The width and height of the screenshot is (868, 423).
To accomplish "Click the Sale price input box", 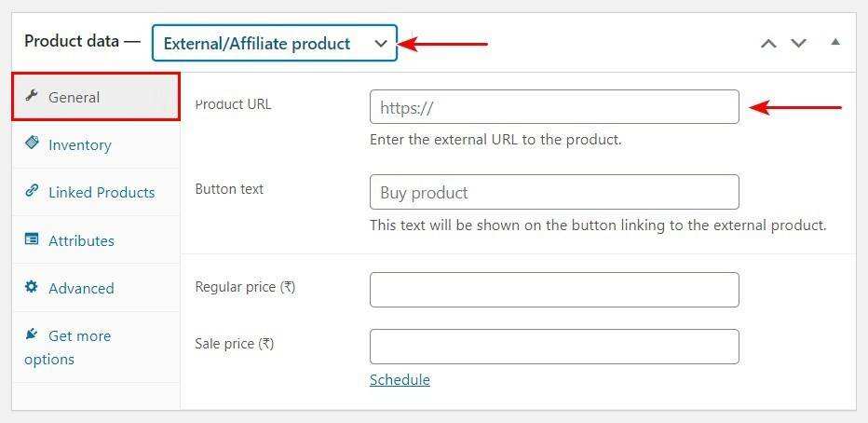I will click(x=554, y=347).
